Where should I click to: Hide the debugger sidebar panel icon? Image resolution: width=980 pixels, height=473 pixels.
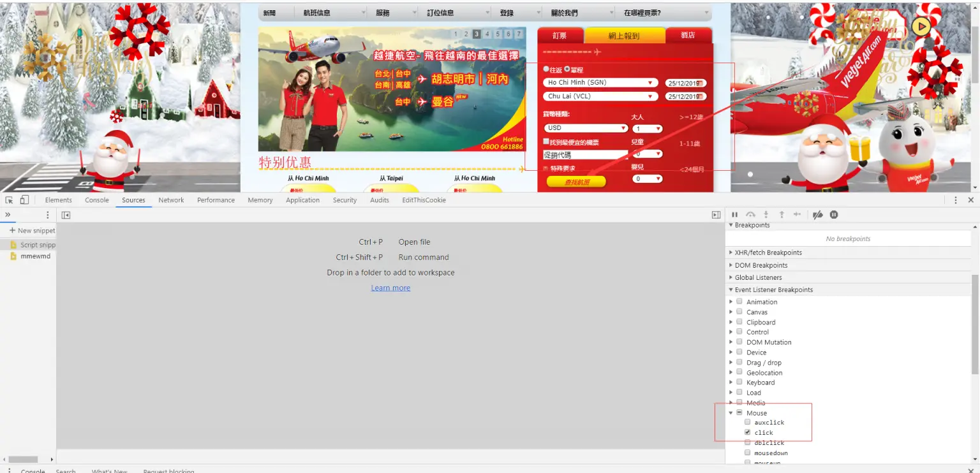click(x=716, y=215)
